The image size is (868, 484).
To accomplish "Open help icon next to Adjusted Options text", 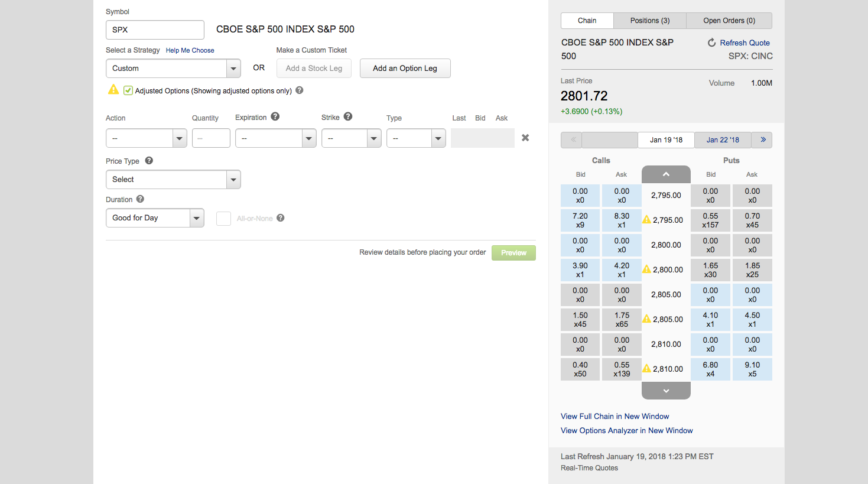I will [300, 90].
